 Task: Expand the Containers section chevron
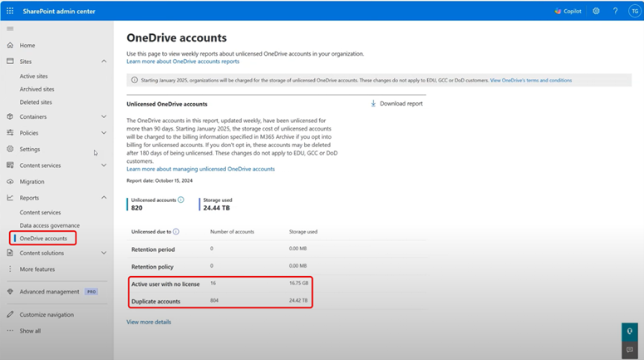pyautogui.click(x=104, y=116)
